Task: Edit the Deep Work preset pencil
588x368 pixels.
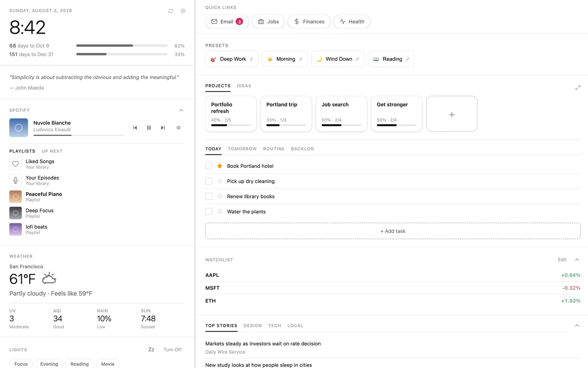Action: [x=251, y=59]
